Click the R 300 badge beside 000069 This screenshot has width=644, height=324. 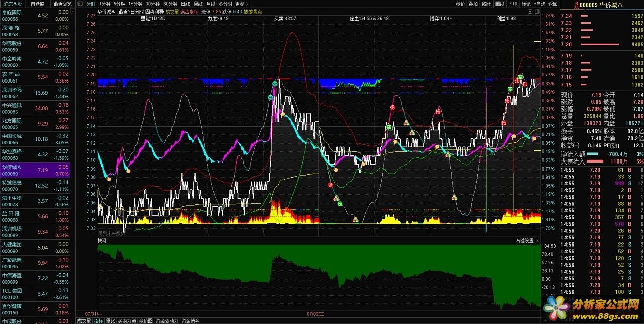[576, 4]
